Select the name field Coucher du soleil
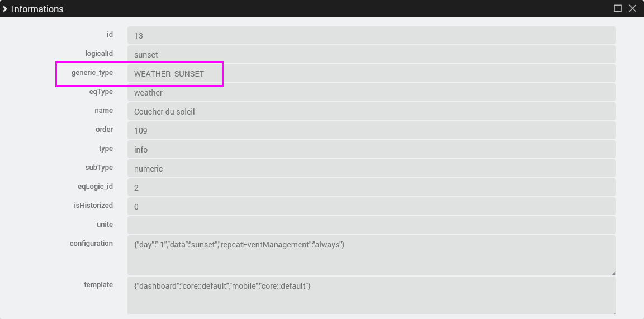 point(371,111)
